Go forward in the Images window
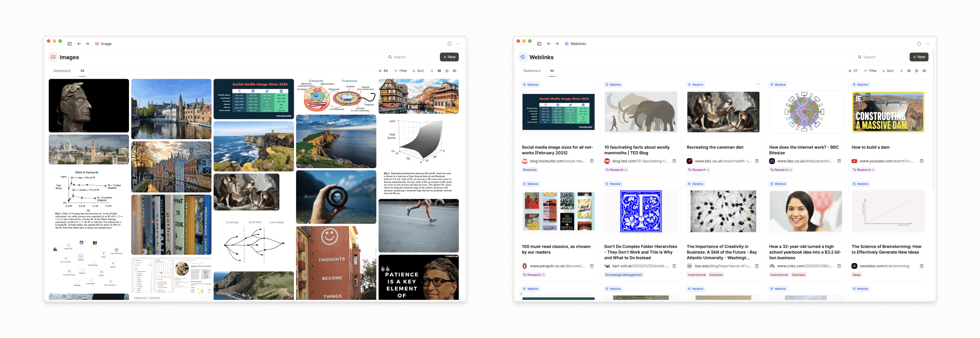Image resolution: width=980 pixels, height=338 pixels. click(x=87, y=44)
